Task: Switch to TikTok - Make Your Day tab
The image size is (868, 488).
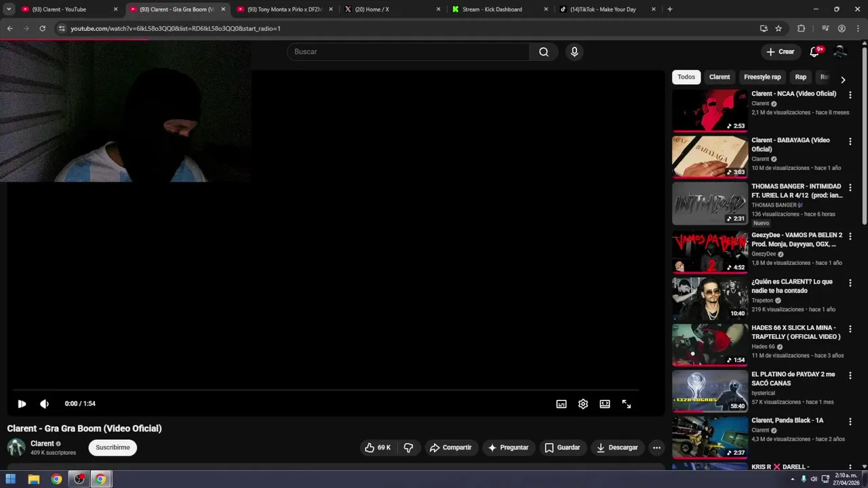Action: click(x=607, y=9)
